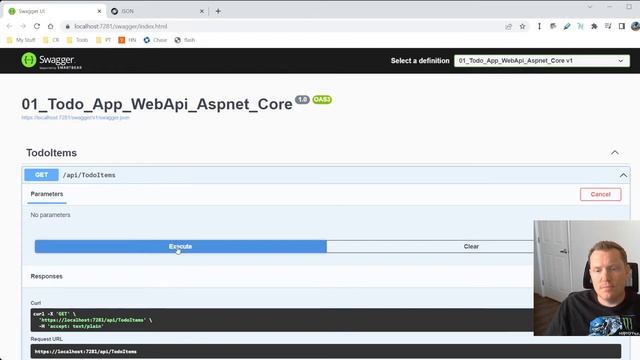The image size is (640, 360).
Task: Toggle the browser side panel icon
Action: tap(622, 26)
